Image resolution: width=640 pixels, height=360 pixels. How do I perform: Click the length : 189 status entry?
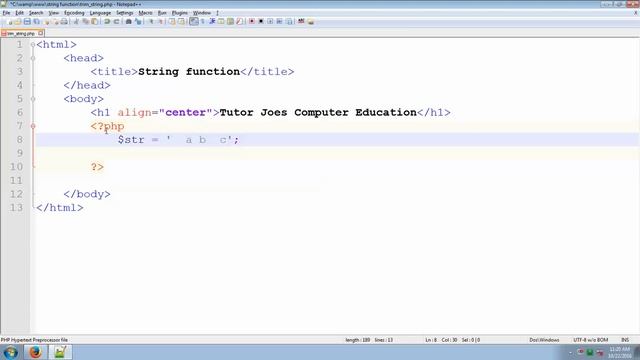coord(358,340)
